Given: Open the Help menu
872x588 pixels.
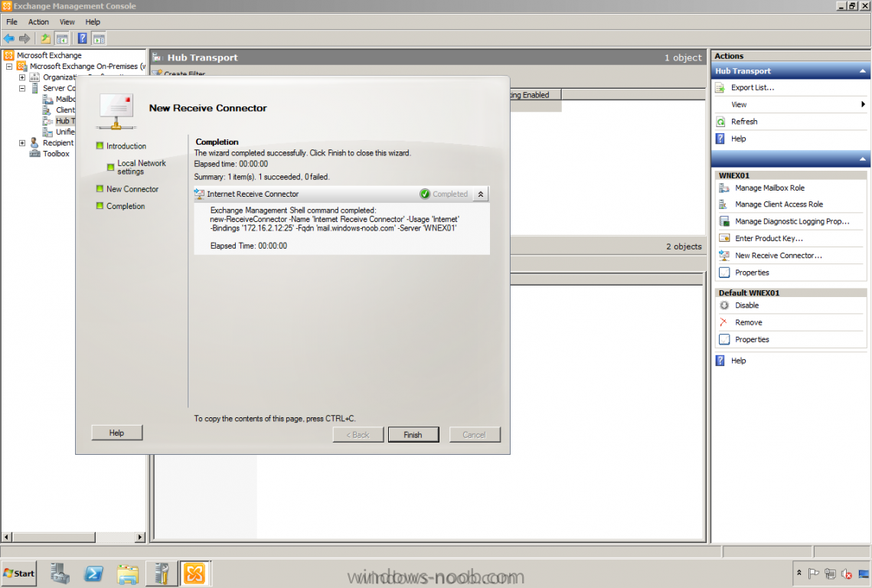Looking at the screenshot, I should tap(93, 21).
